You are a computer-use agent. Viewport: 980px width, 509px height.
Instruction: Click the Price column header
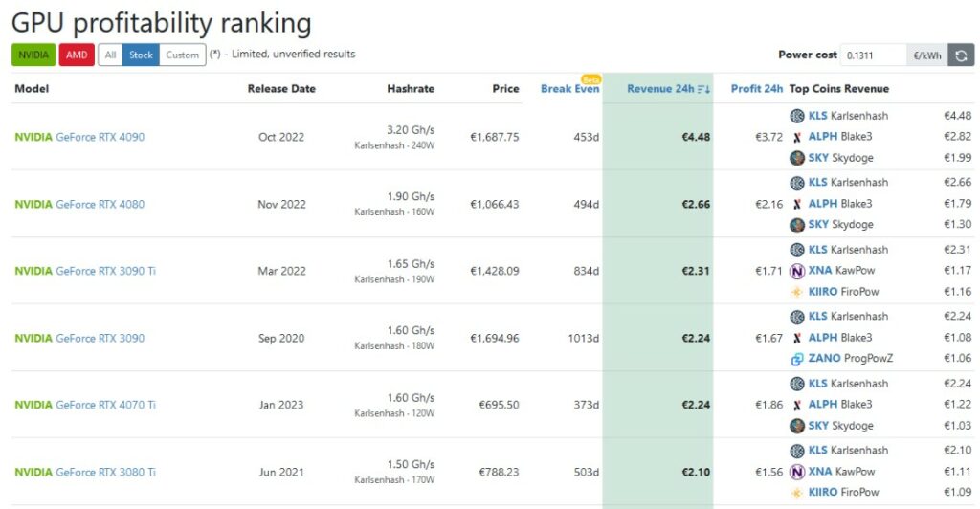505,89
